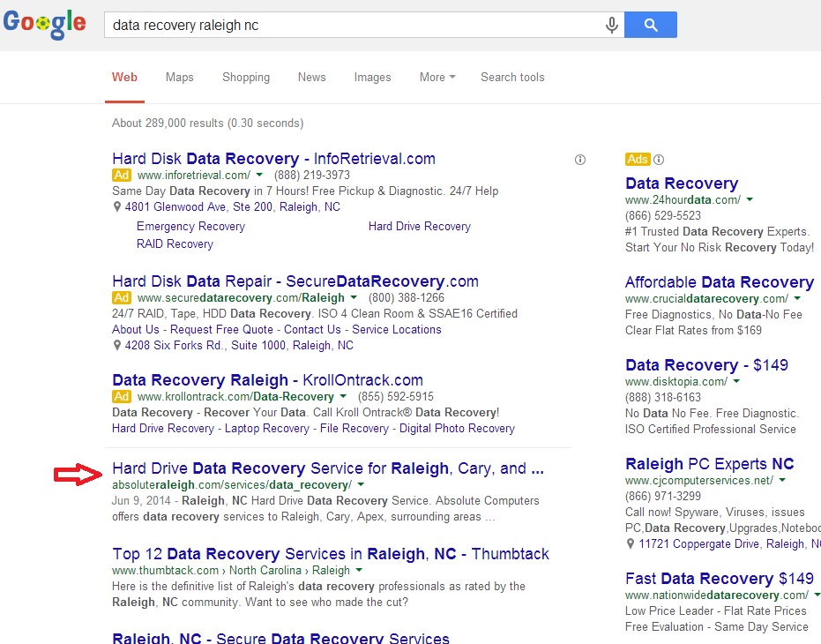
Task: Expand dropdown arrow after cjcomputerservices.net/
Action: click(x=782, y=480)
